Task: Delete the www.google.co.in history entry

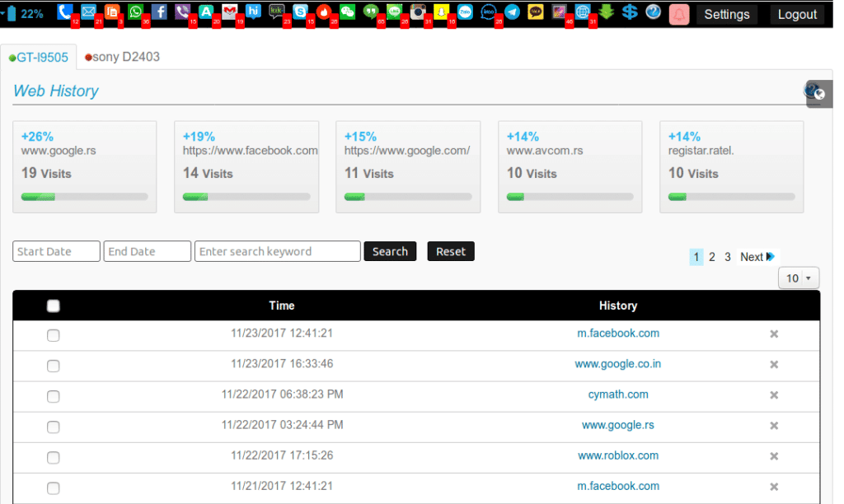Action: pyautogui.click(x=774, y=365)
